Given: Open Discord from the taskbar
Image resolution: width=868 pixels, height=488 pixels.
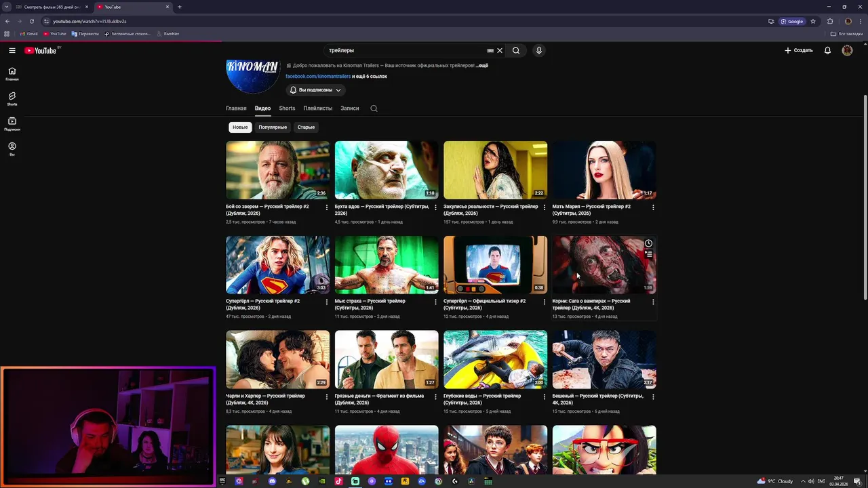Looking at the screenshot, I should tap(272, 481).
